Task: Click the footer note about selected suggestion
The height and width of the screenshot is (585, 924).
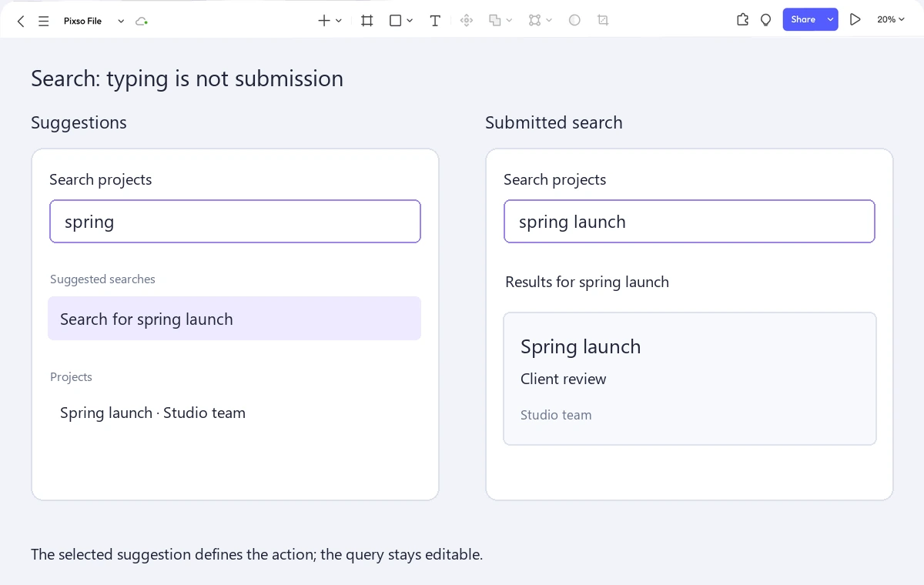Action: point(256,554)
